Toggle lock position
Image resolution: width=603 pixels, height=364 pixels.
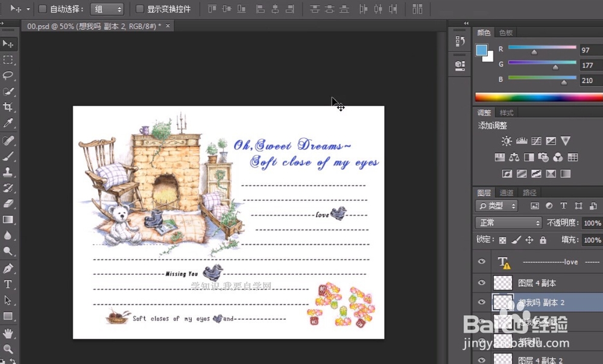(529, 240)
